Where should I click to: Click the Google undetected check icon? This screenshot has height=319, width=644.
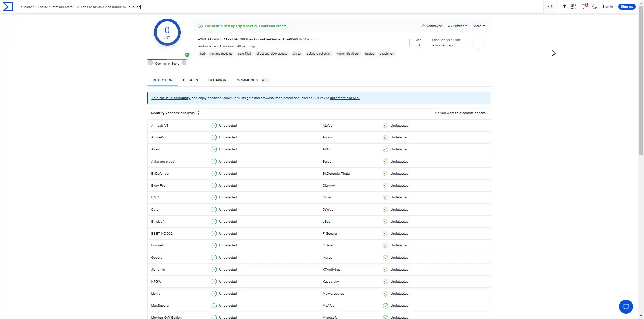(214, 258)
